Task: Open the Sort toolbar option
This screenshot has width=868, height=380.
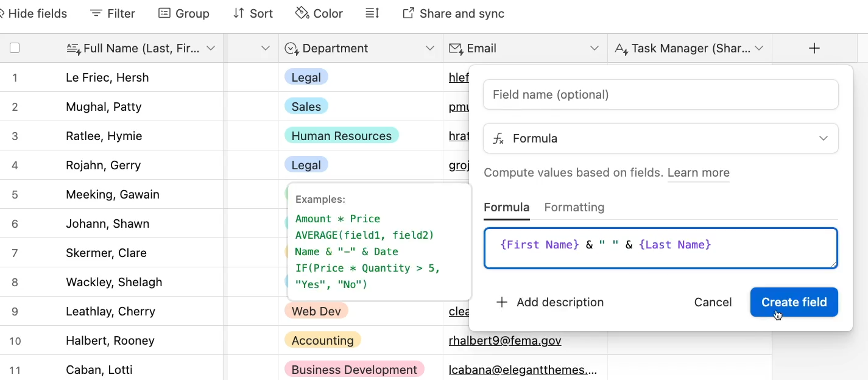Action: [253, 13]
